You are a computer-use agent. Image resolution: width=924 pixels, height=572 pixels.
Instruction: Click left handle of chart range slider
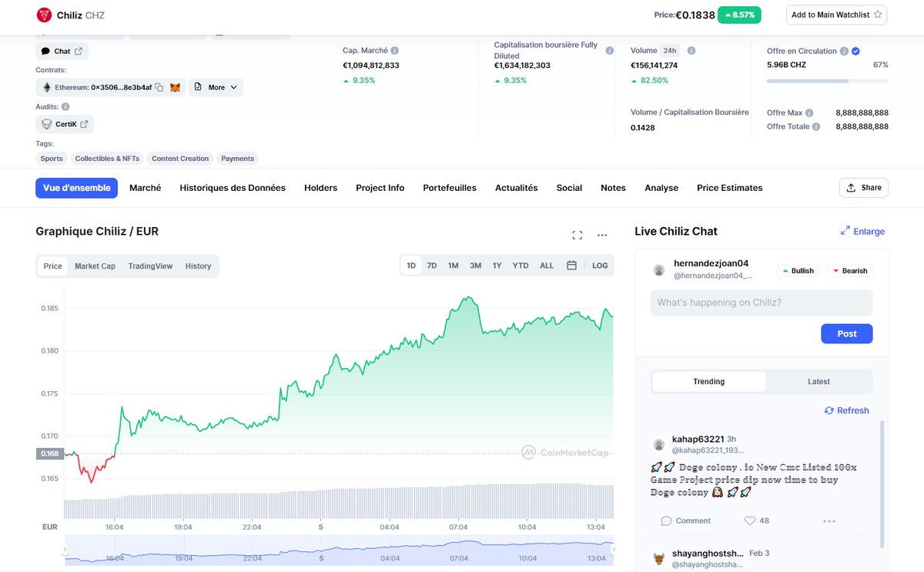65,549
